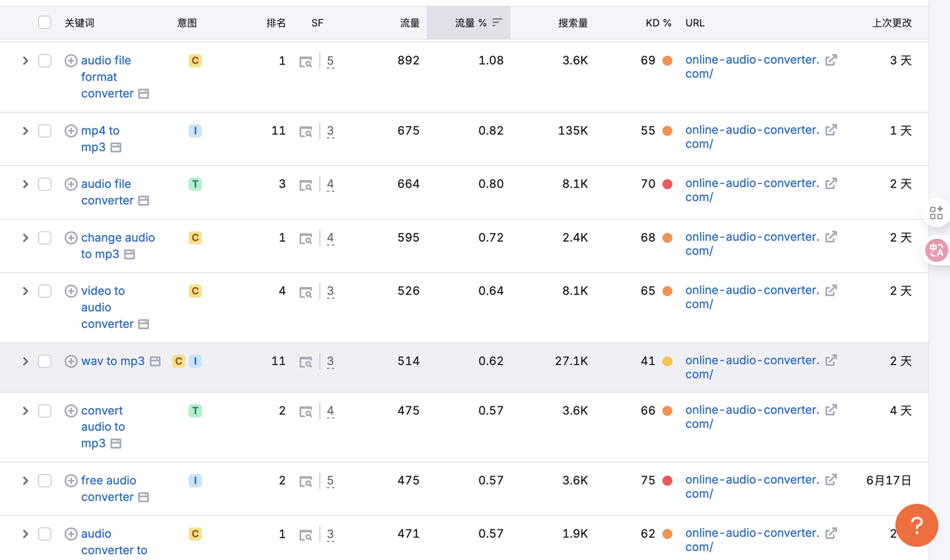The image size is (950, 560).
Task: Check the box for 'mp4 to mp3' row
Action: pyautogui.click(x=45, y=131)
